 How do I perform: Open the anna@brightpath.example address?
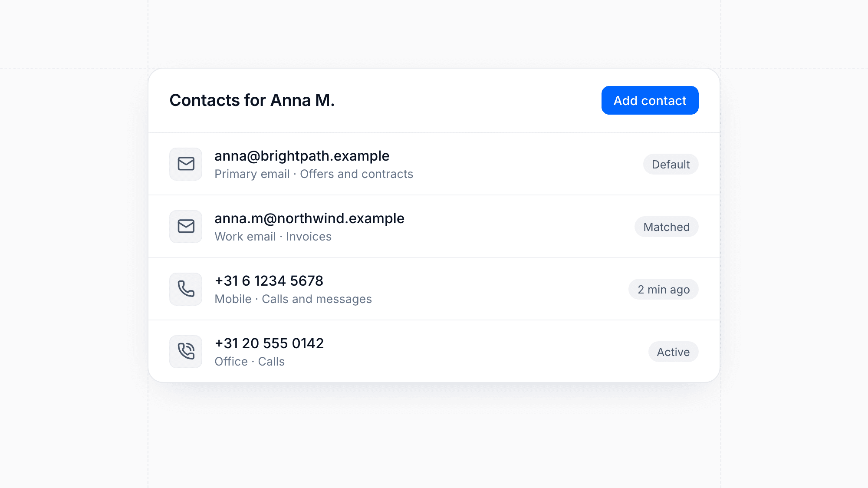(302, 156)
